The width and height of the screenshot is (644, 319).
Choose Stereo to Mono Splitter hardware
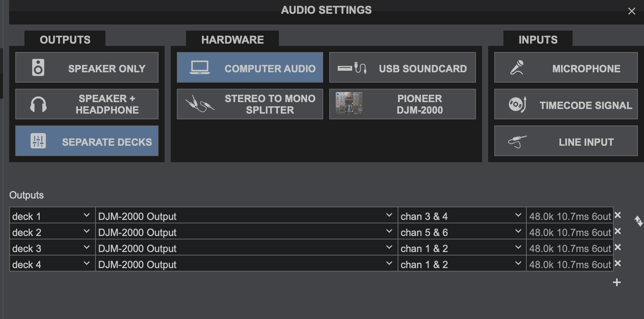(250, 104)
